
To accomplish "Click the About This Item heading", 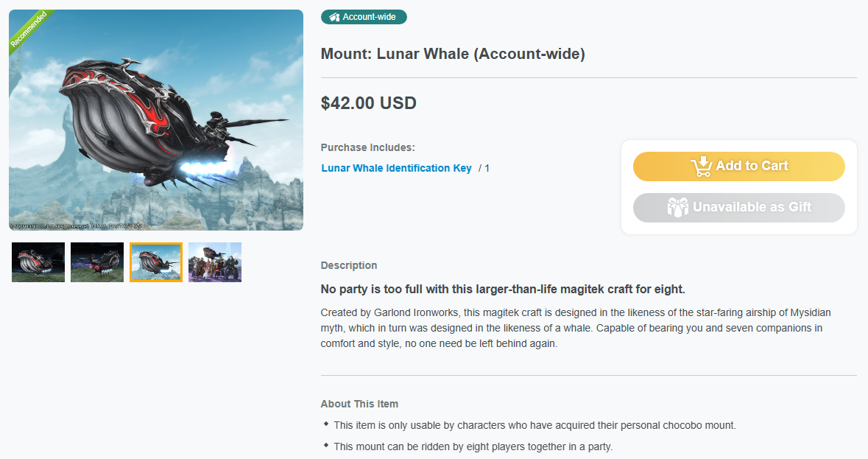I will (x=359, y=404).
